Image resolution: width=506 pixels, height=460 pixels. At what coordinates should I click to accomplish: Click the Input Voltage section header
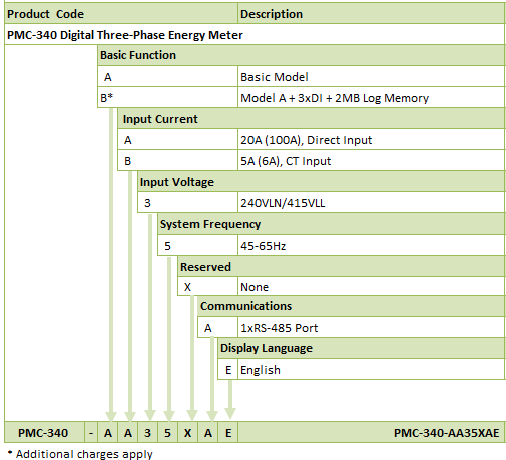coord(321,182)
